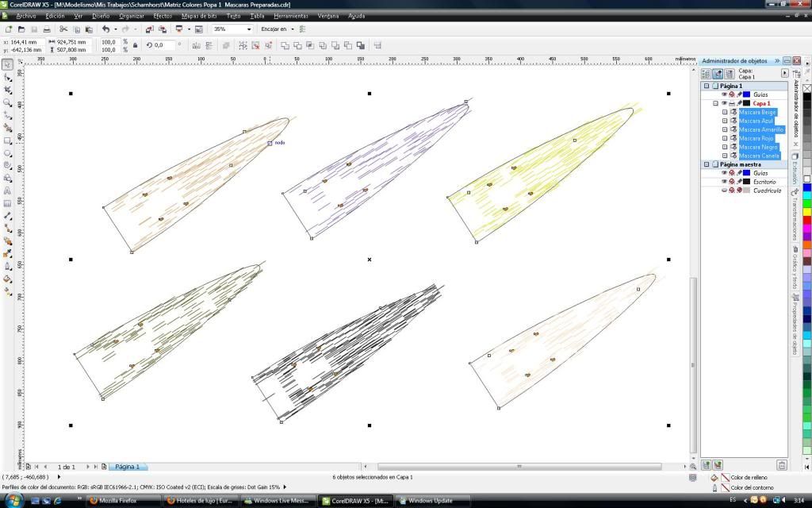Screen dimensions: 812x508
Task: Select the Zoom magnifier tool
Action: (x=8, y=102)
